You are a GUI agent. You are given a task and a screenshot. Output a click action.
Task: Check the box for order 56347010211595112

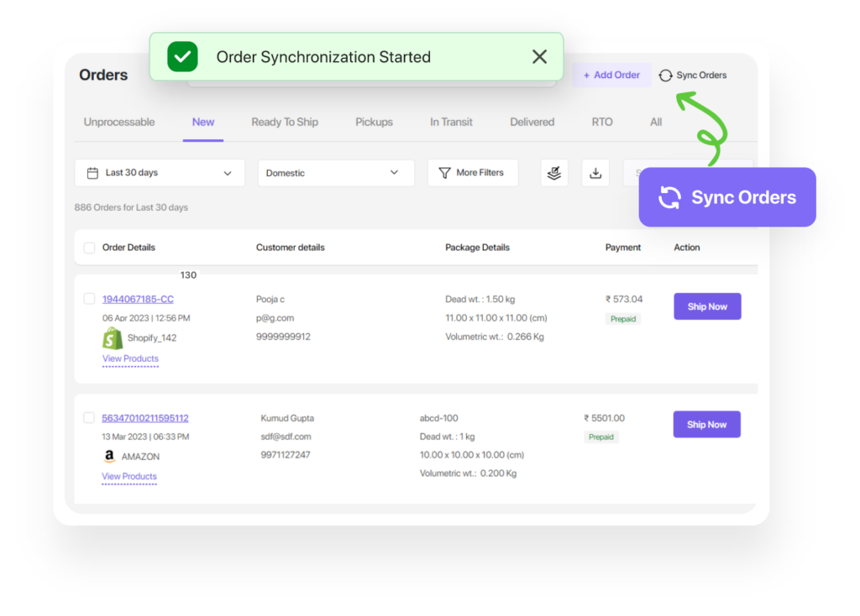pos(89,418)
